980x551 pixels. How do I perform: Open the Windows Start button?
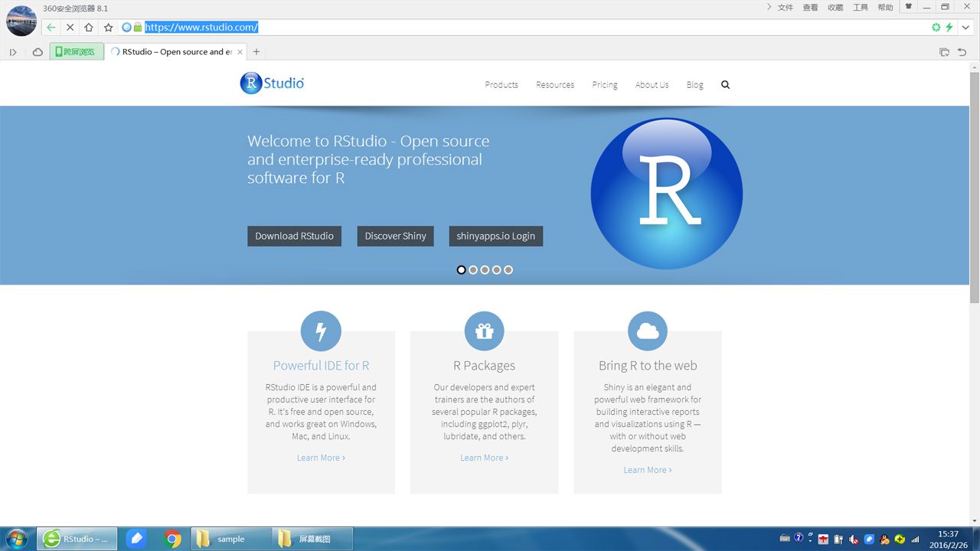(x=16, y=539)
